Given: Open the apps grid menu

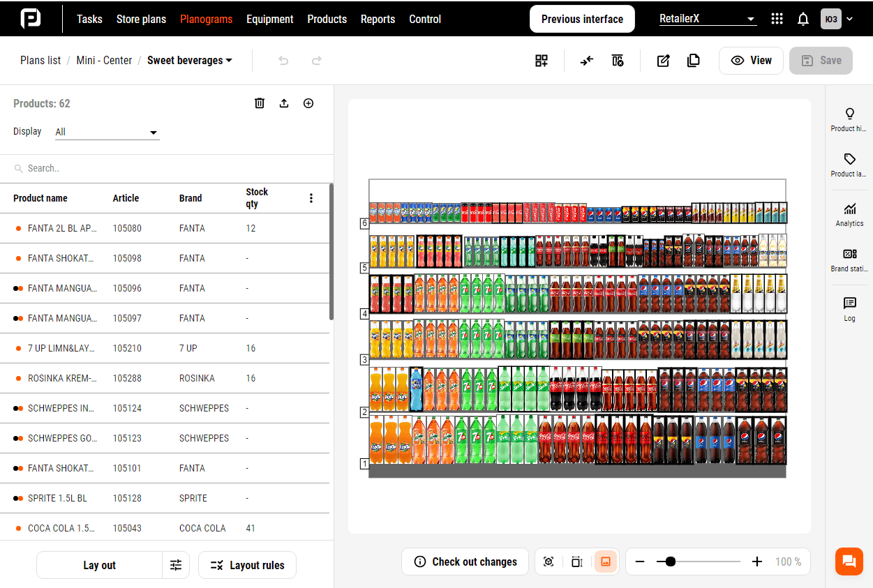Looking at the screenshot, I should [777, 19].
